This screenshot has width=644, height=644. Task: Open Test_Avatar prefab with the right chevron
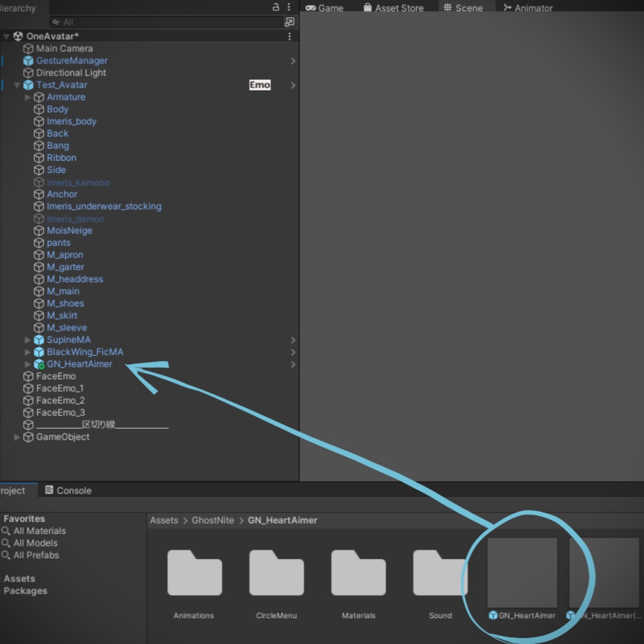[x=293, y=85]
